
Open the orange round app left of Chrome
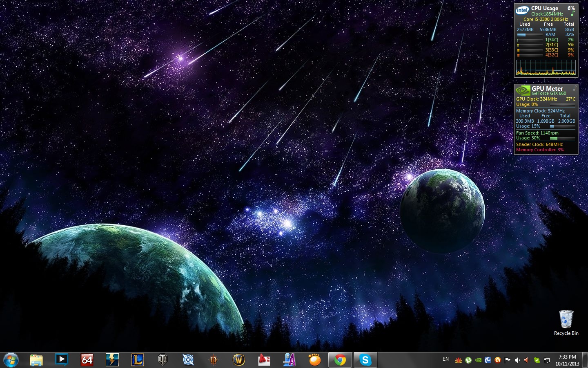click(315, 360)
